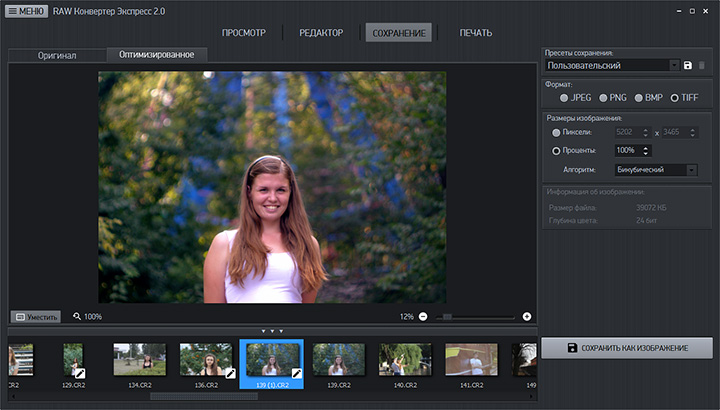Open the Пользовательский presets dropdown
Image resolution: width=720 pixels, height=410 pixels.
[613, 65]
